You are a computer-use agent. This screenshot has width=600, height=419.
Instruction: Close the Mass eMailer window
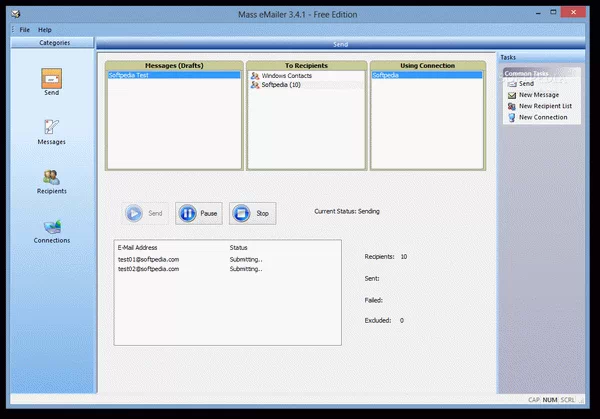click(x=573, y=12)
